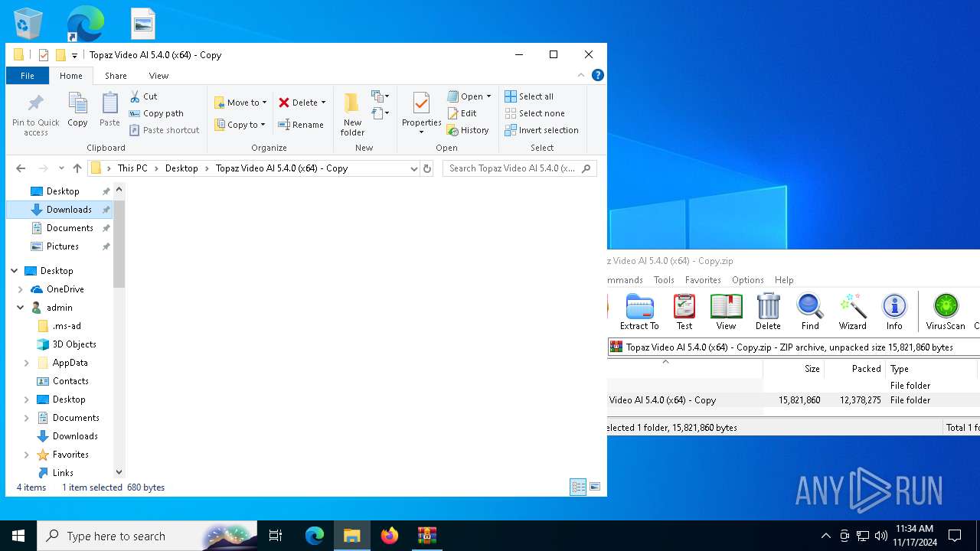The height and width of the screenshot is (551, 980).
Task: Open file History
Action: (467, 130)
